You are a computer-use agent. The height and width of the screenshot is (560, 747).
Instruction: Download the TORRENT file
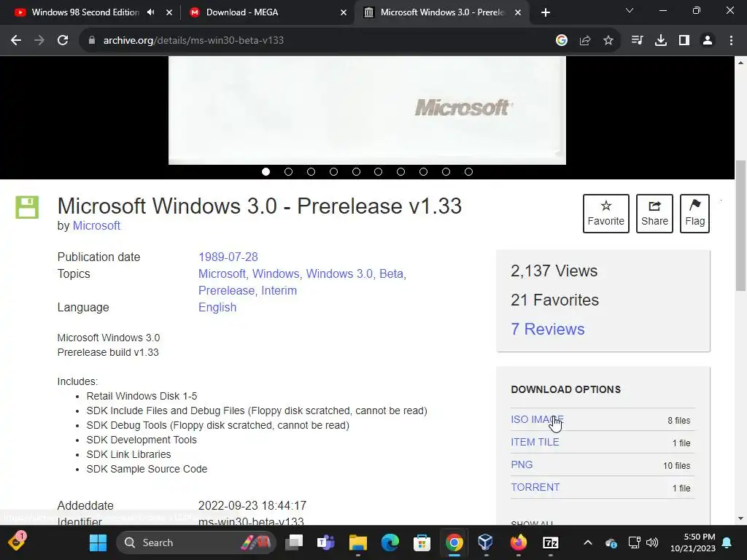pos(535,488)
